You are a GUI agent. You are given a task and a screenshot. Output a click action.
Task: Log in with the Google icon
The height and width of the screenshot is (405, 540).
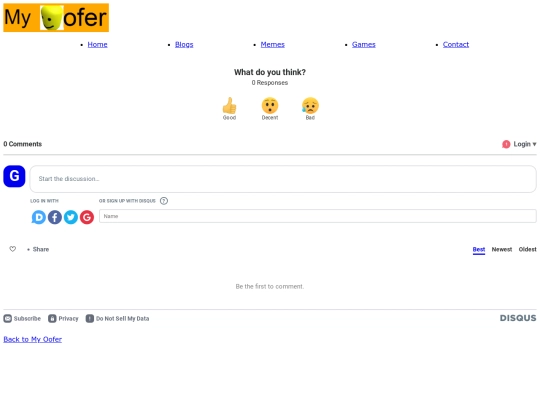pos(87,217)
